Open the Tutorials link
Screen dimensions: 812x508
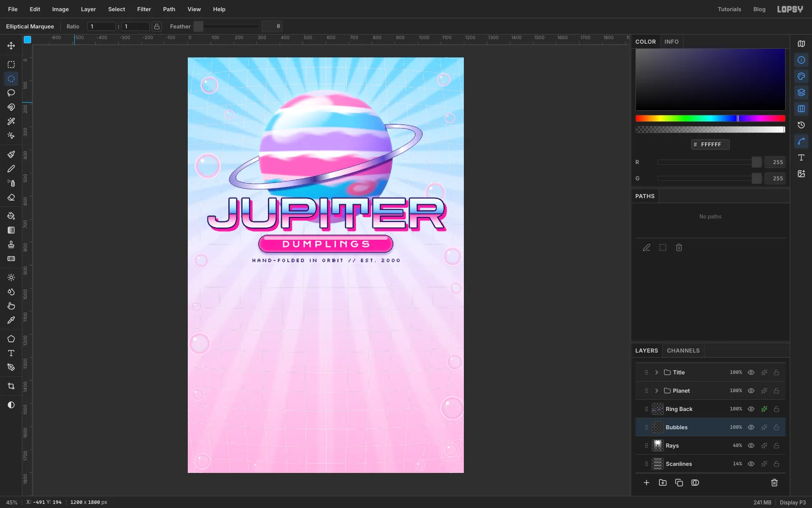pyautogui.click(x=729, y=9)
